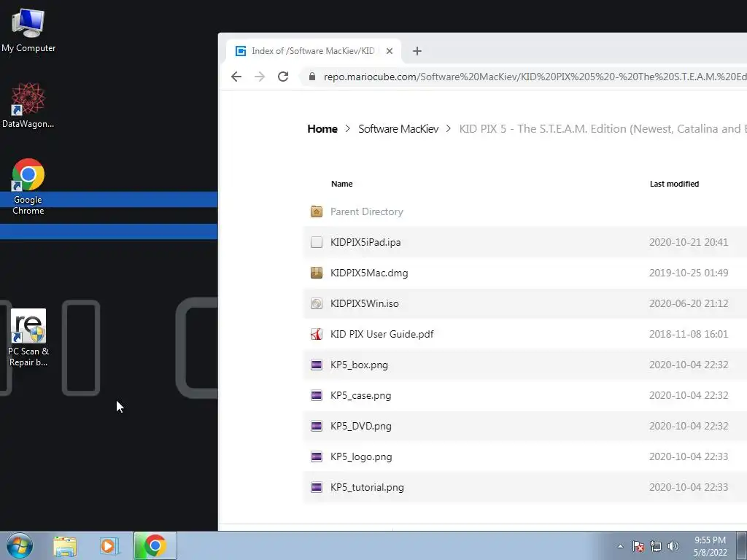The height and width of the screenshot is (560, 747).
Task: Click the date 2018-11-08 16:01
Action: (x=689, y=334)
